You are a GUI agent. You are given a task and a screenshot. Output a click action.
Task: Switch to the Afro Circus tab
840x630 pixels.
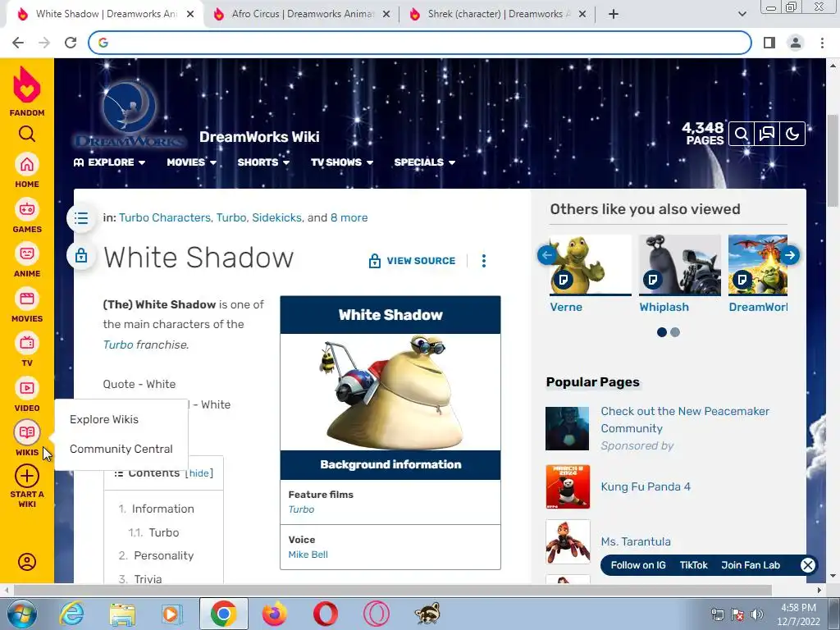coord(303,14)
